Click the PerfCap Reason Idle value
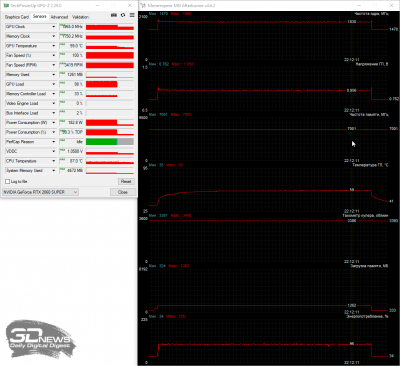 pyautogui.click(x=71, y=142)
